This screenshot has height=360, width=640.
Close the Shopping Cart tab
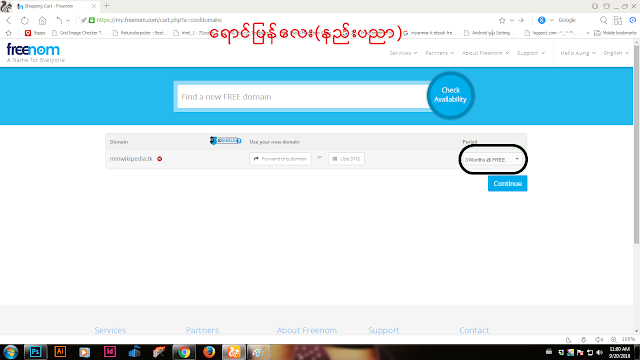(93, 6)
